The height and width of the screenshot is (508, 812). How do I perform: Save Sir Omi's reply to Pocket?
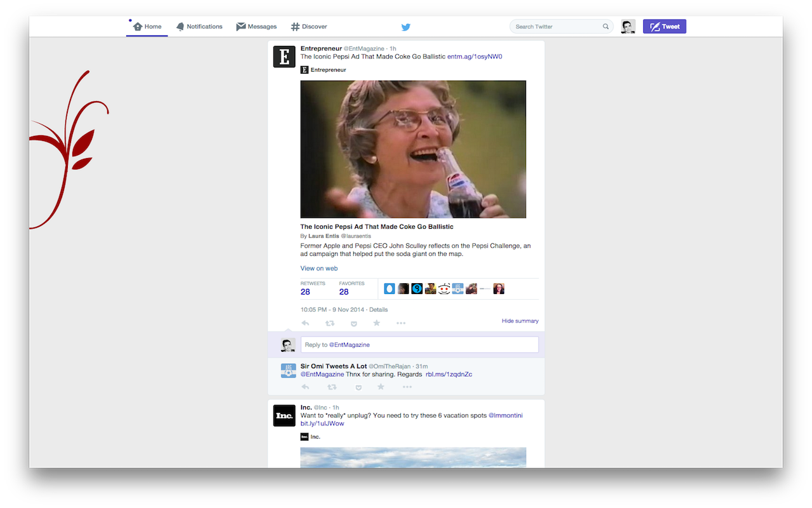pos(358,387)
